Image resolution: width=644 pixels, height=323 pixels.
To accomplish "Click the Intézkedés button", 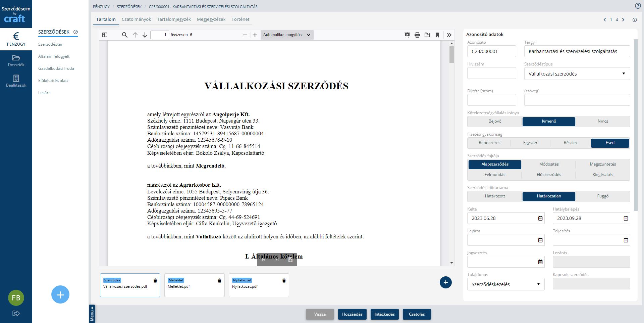I will (384, 314).
